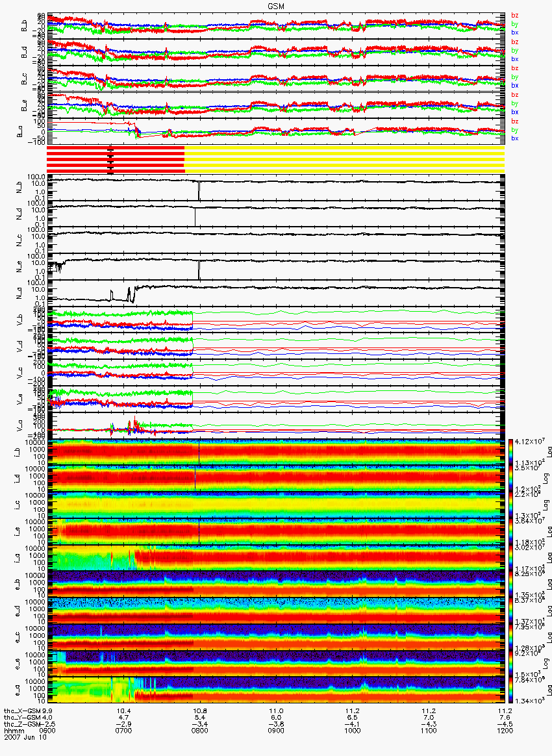This screenshot has width=552, height=756.
Task: Select the N_d density panel label
Action: point(20,214)
